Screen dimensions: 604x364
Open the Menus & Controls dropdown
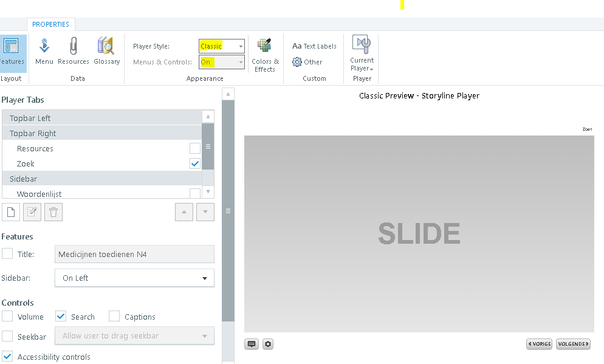point(222,62)
